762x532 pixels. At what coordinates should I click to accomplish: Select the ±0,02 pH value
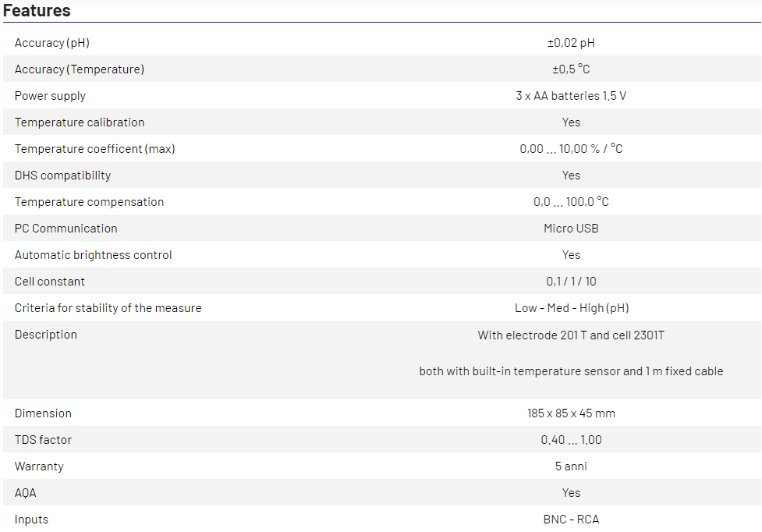571,43
